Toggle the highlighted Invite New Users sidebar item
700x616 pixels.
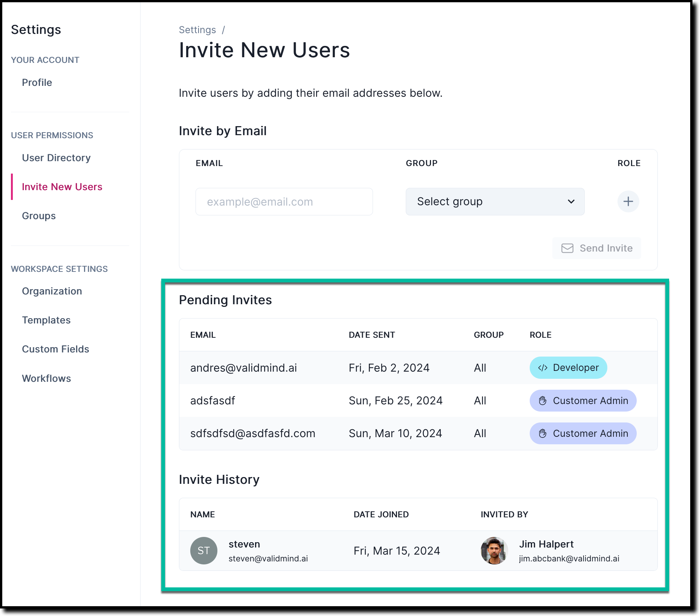(62, 186)
